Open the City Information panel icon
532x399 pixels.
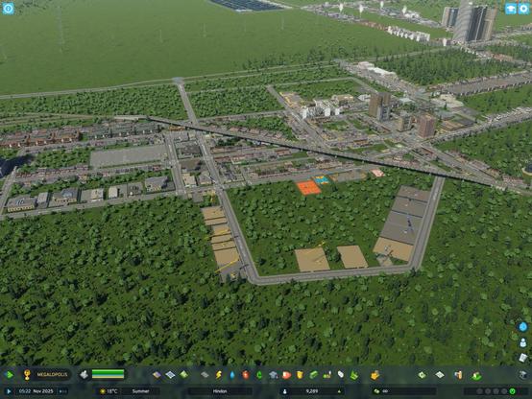(x=458, y=375)
